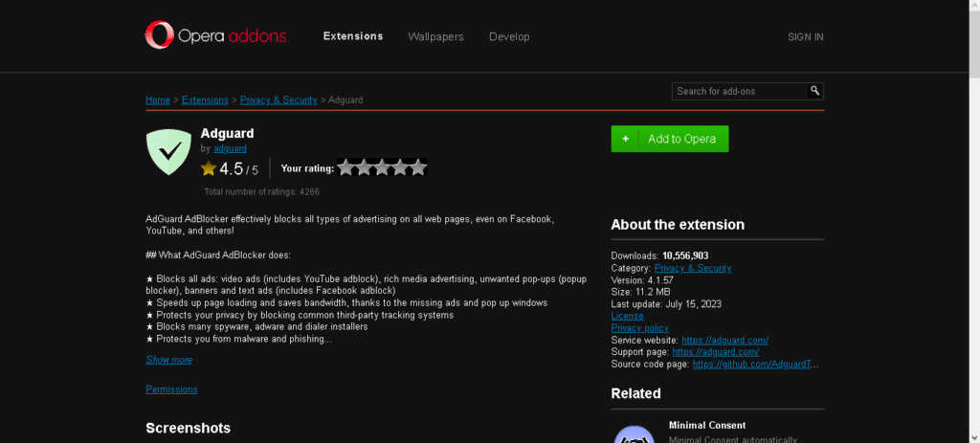Viewport: 980px width, 443px height.
Task: Click 'Total number of ratings: 4266' text
Action: 261,191
